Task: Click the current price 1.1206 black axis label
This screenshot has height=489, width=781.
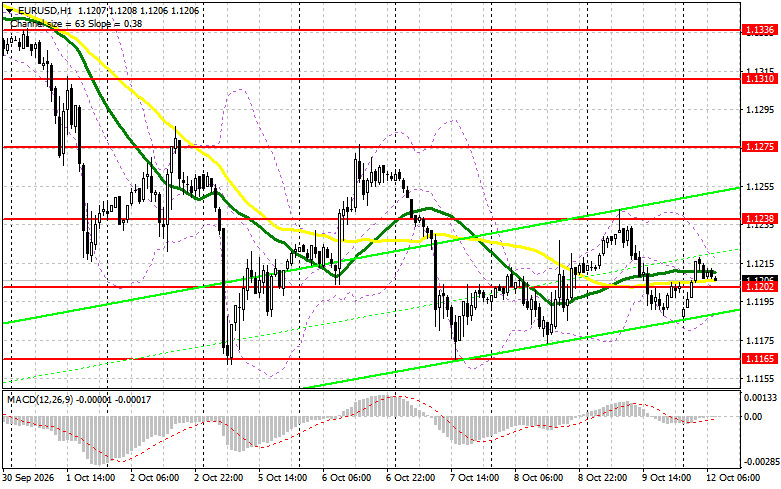Action: coord(760,279)
